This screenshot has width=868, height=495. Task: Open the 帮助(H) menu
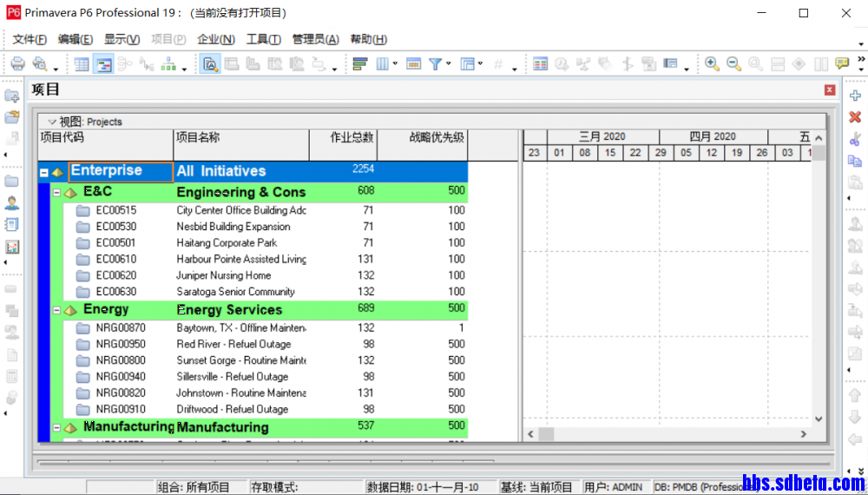pos(369,39)
